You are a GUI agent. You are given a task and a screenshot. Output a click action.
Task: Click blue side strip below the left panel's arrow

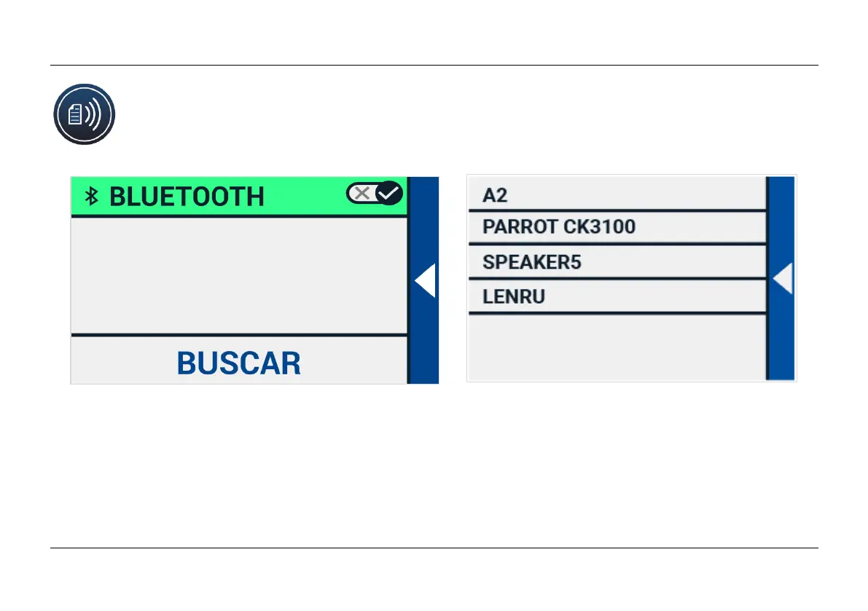[x=424, y=342]
